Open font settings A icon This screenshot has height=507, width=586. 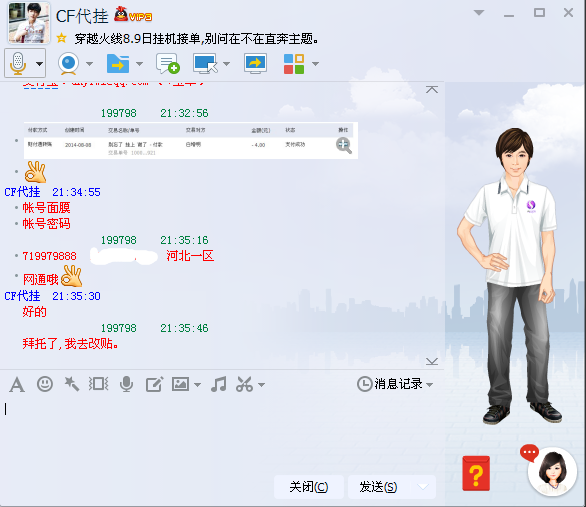pos(17,384)
